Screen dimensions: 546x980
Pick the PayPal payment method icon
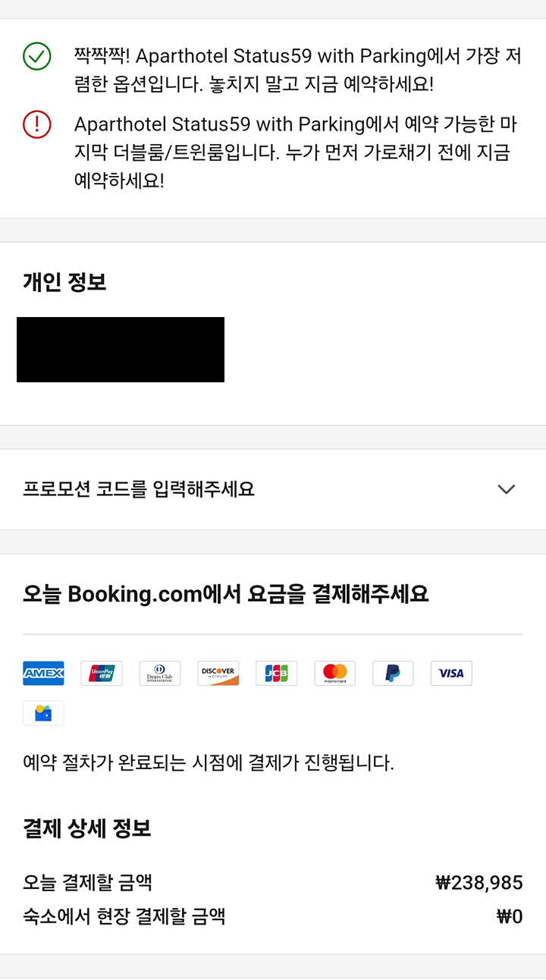pyautogui.click(x=393, y=673)
